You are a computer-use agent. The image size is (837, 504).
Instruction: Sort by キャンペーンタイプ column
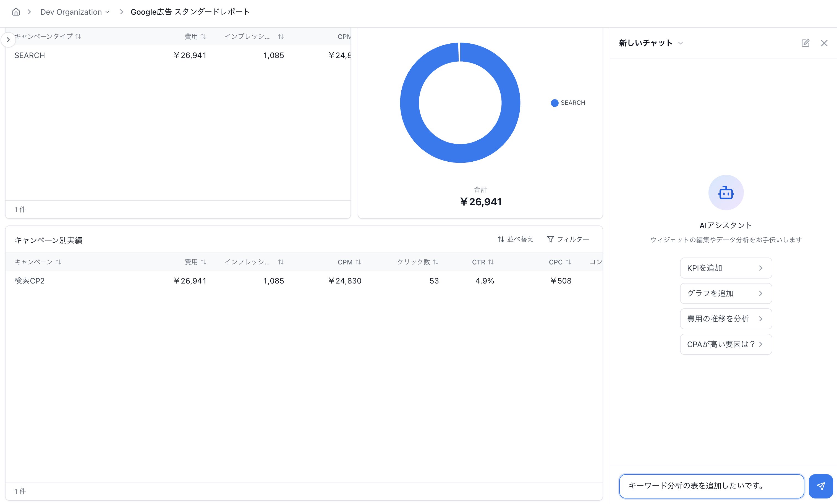tap(48, 36)
